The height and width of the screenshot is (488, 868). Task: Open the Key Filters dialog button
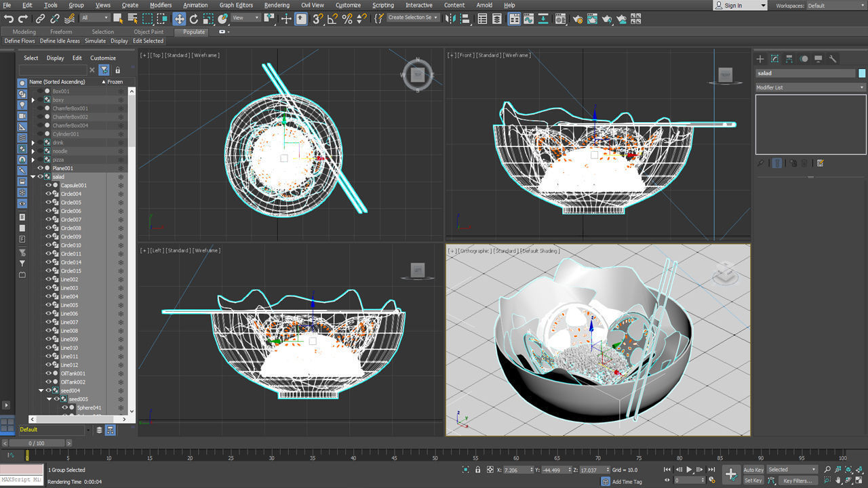[x=797, y=481]
